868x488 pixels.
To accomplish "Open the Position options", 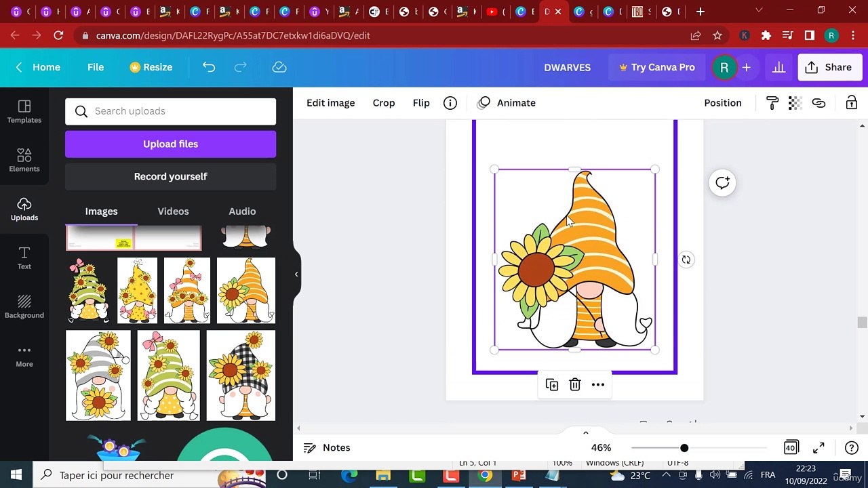I will pos(723,103).
